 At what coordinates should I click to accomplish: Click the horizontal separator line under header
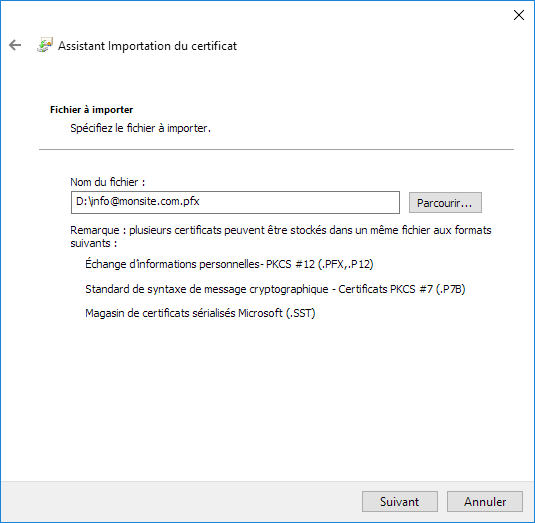tap(276, 149)
